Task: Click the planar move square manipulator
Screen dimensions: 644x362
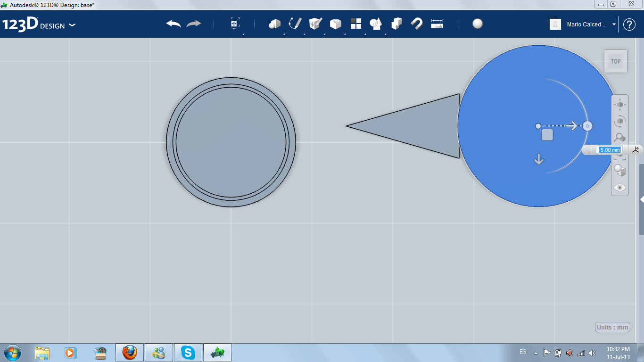Action: tap(547, 135)
